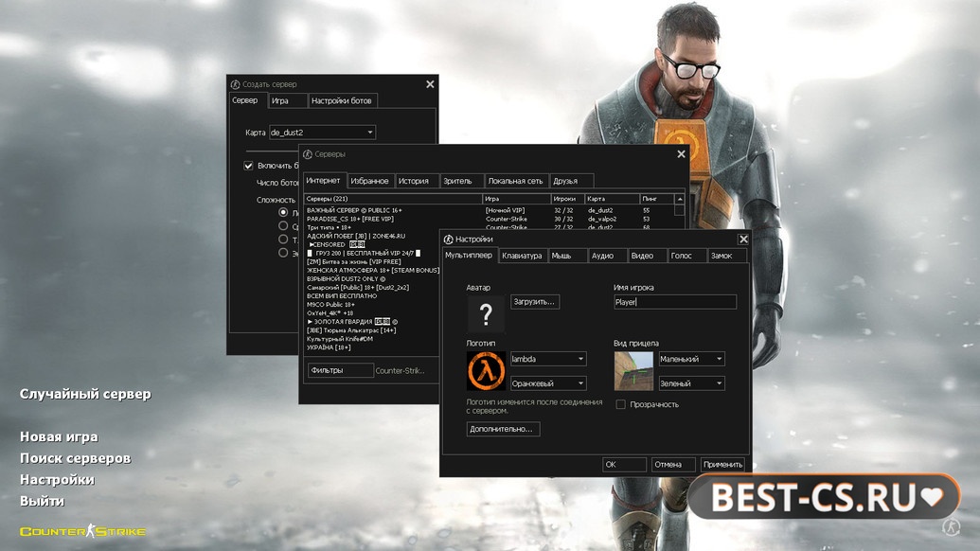
Task: Select the Голос tab
Action: [x=686, y=256]
